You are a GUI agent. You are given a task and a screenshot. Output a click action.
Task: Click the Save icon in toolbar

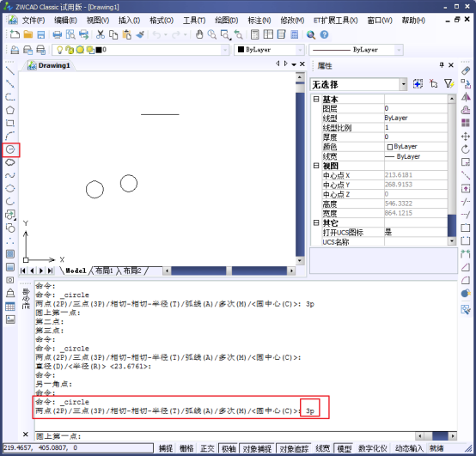pos(40,34)
